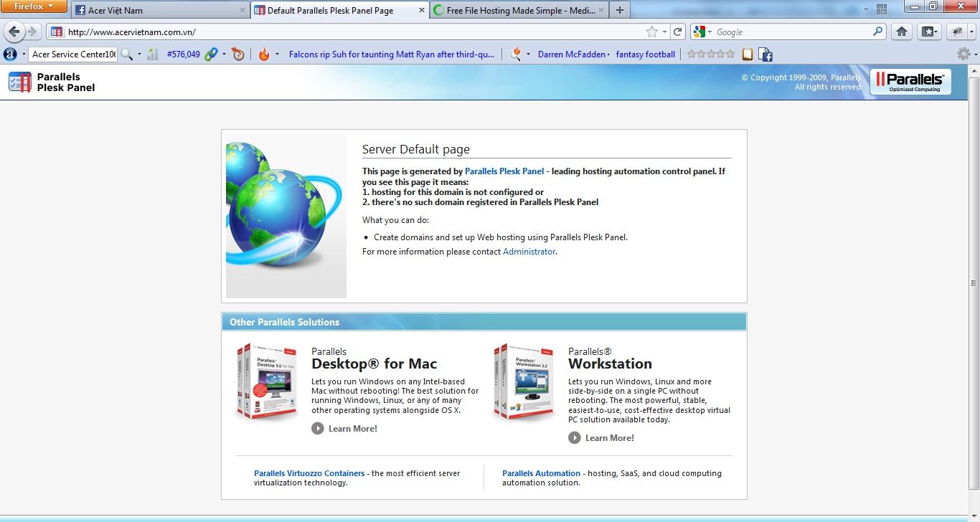Click the magnifier in the Google search box

[x=878, y=32]
